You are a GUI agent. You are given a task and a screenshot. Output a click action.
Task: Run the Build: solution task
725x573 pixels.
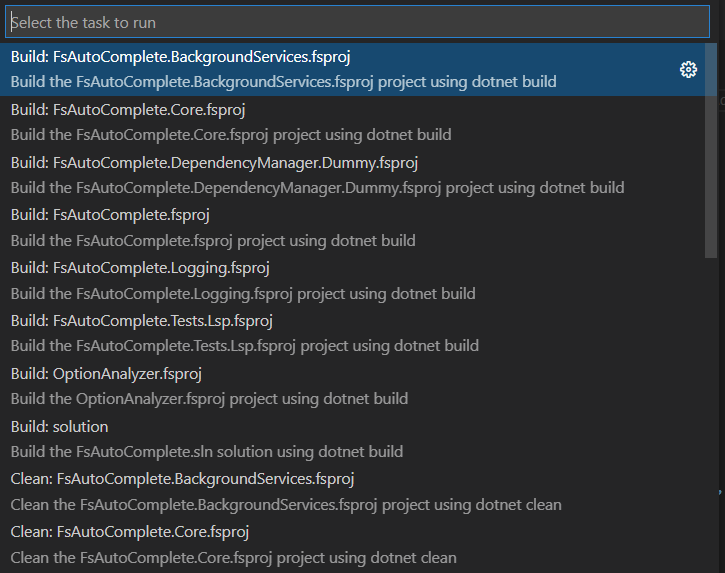pos(352,439)
